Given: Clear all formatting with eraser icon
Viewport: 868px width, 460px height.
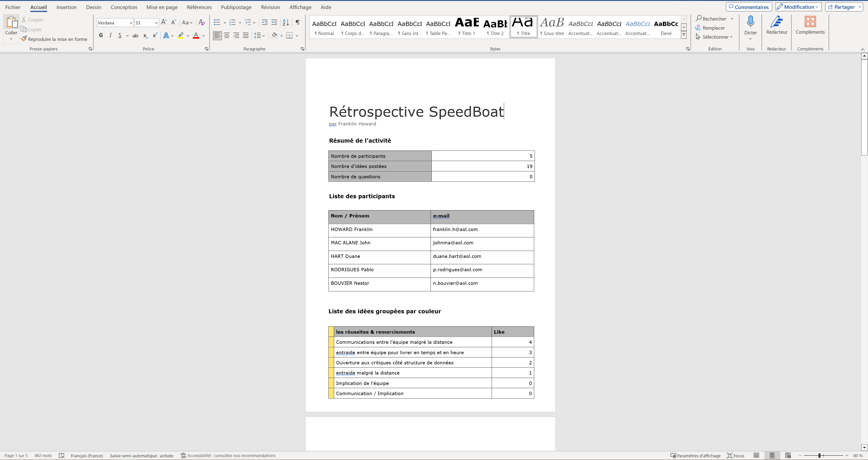Looking at the screenshot, I should pos(201,23).
